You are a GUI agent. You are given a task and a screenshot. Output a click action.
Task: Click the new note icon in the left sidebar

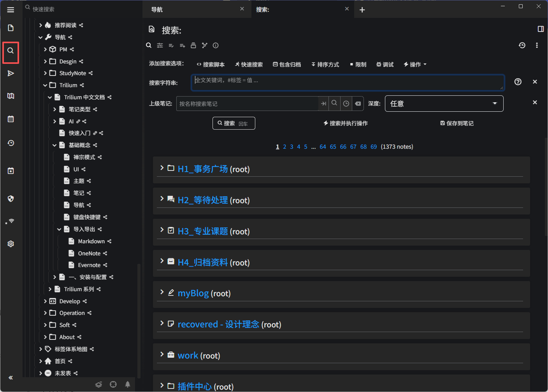point(11,28)
